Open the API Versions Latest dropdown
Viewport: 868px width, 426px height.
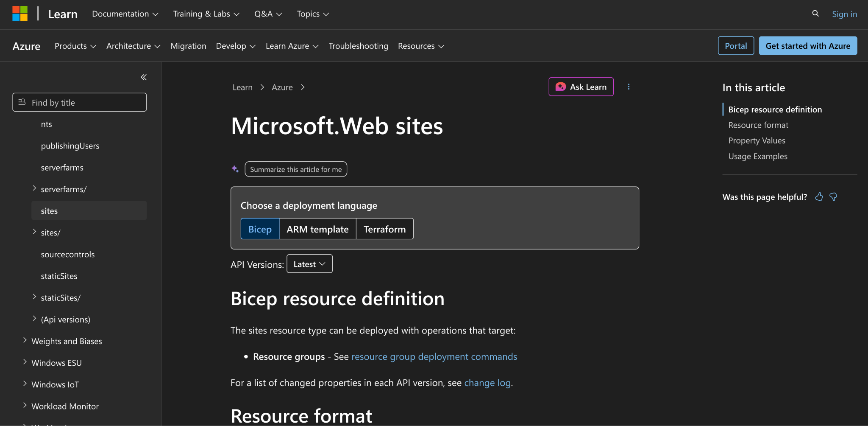[309, 264]
